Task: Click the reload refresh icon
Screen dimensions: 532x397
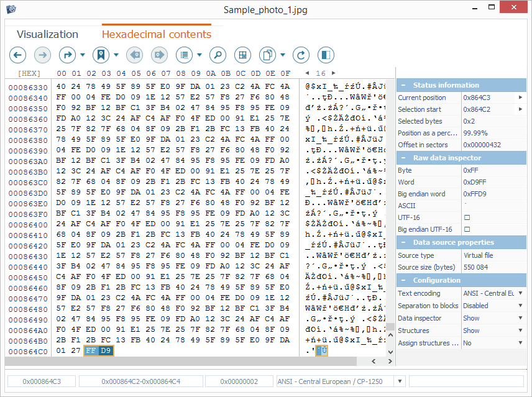Action: pyautogui.click(x=301, y=55)
